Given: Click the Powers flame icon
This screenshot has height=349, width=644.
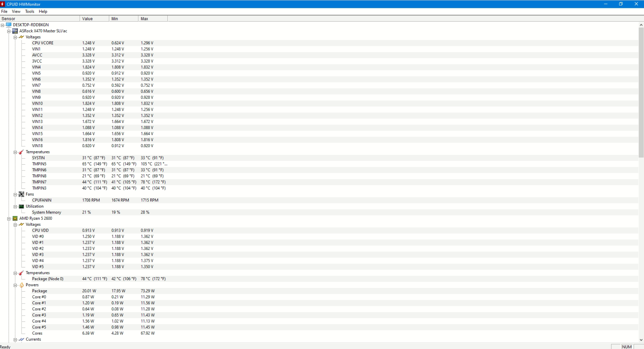Looking at the screenshot, I should click(21, 285).
